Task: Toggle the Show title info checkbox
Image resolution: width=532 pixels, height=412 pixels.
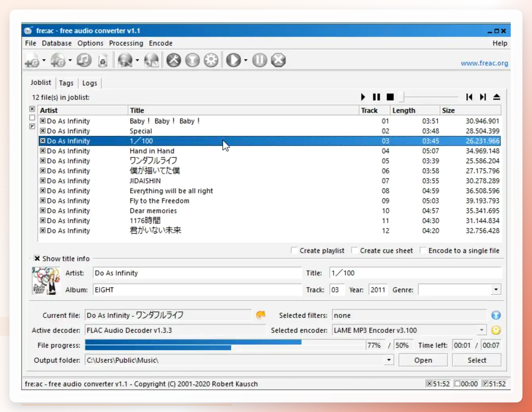Action: [x=37, y=259]
